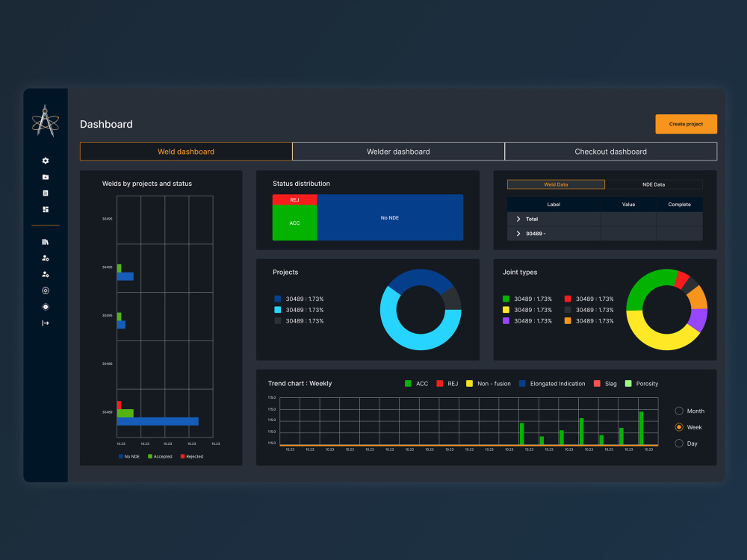Select the dashboard grid icon in the sidebar
747x560 pixels.
click(x=46, y=210)
